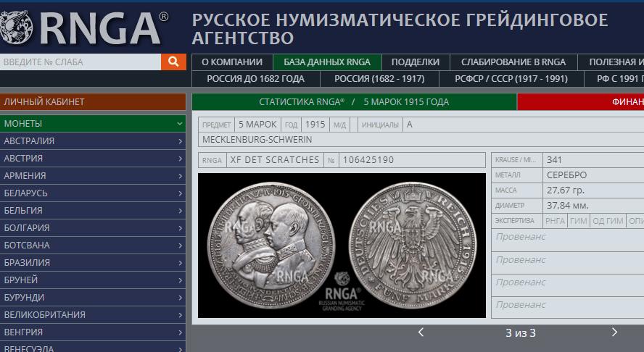Click the RNGA logo in the header
This screenshot has width=644, height=352.
coord(84,28)
